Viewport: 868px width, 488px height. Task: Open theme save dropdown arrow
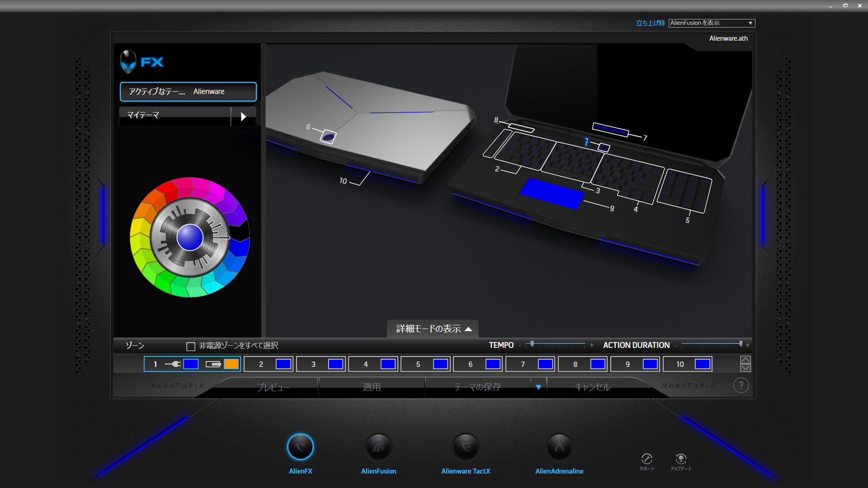click(538, 387)
